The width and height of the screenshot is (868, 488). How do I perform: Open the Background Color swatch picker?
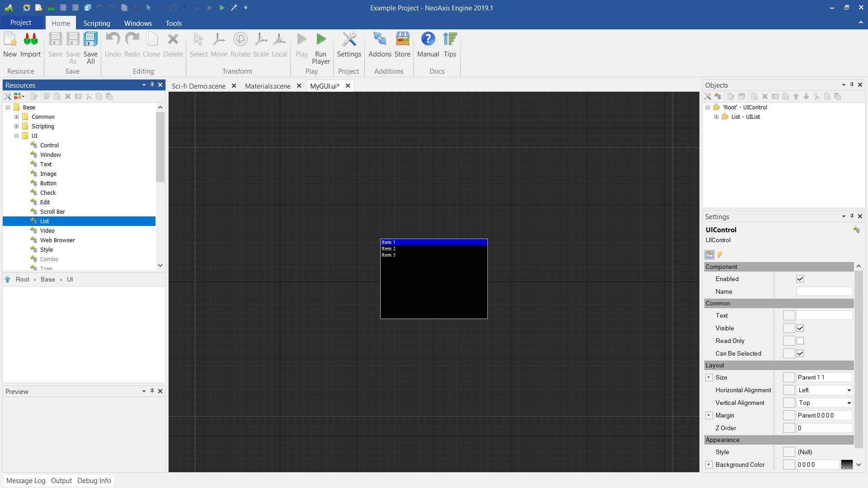point(848,465)
